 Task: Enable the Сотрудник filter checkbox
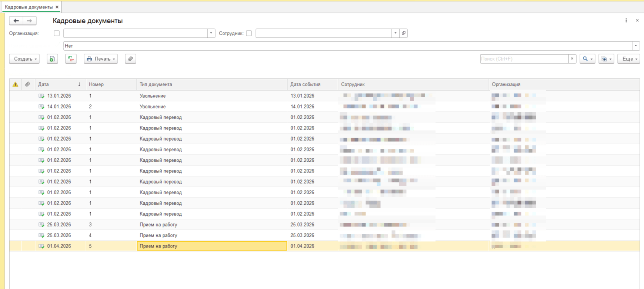click(x=249, y=33)
